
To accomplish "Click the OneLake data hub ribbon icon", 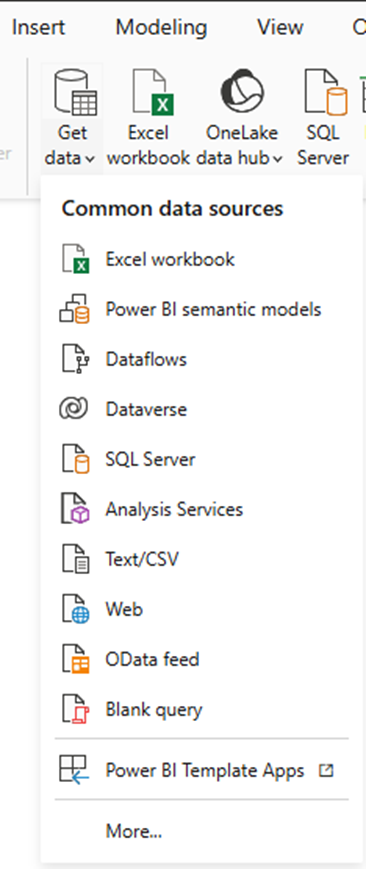I will tap(242, 92).
